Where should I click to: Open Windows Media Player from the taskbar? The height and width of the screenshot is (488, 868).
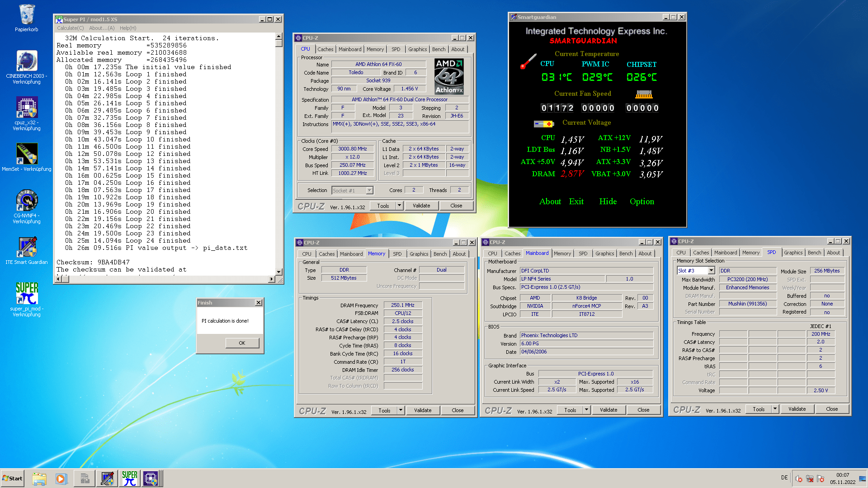(61, 479)
